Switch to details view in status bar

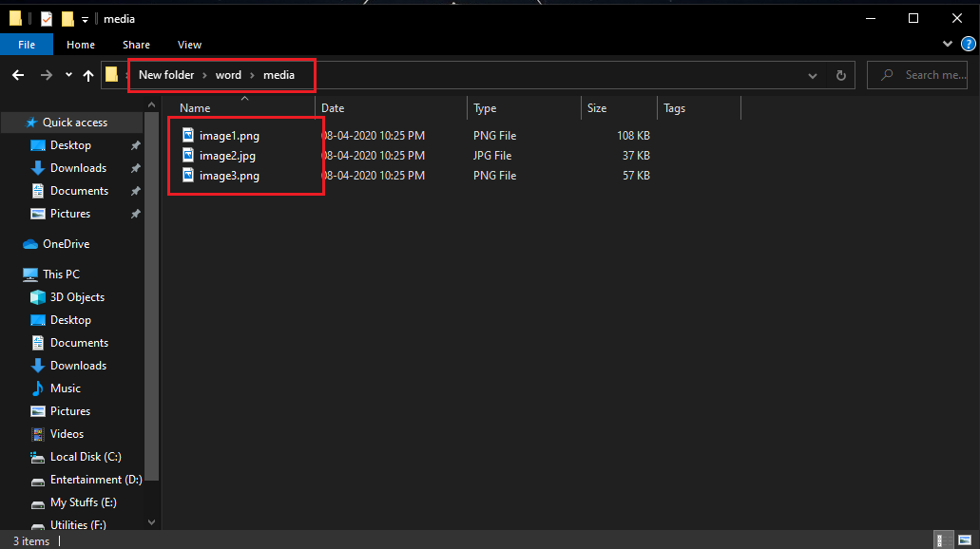click(944, 540)
